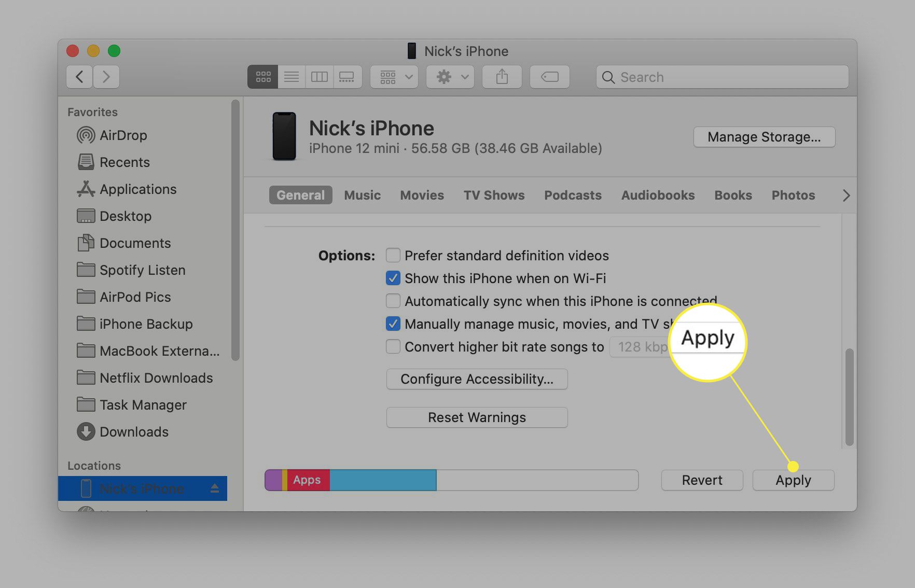Select Nick's iPhone under Locations
The width and height of the screenshot is (915, 588).
[x=142, y=488]
